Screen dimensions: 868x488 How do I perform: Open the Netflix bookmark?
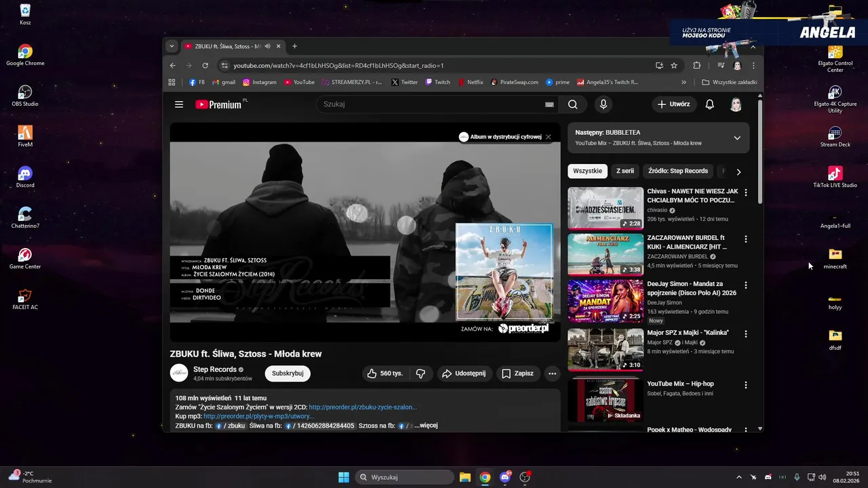click(x=470, y=82)
